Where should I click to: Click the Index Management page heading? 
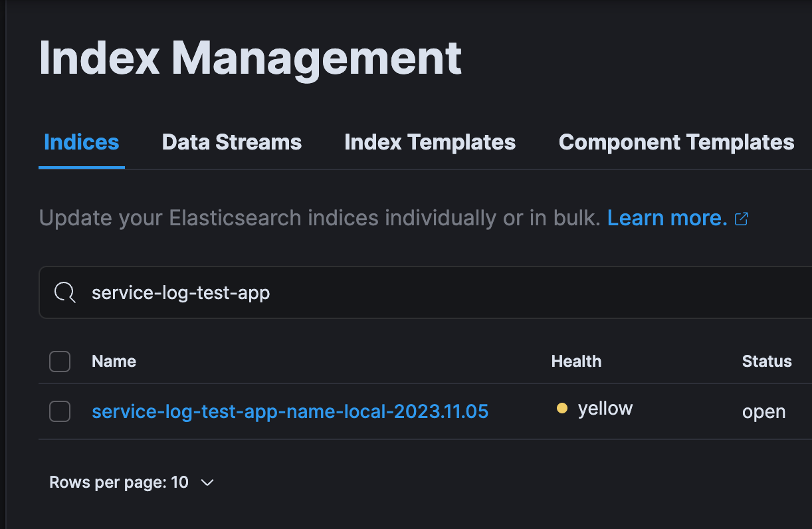coord(251,58)
